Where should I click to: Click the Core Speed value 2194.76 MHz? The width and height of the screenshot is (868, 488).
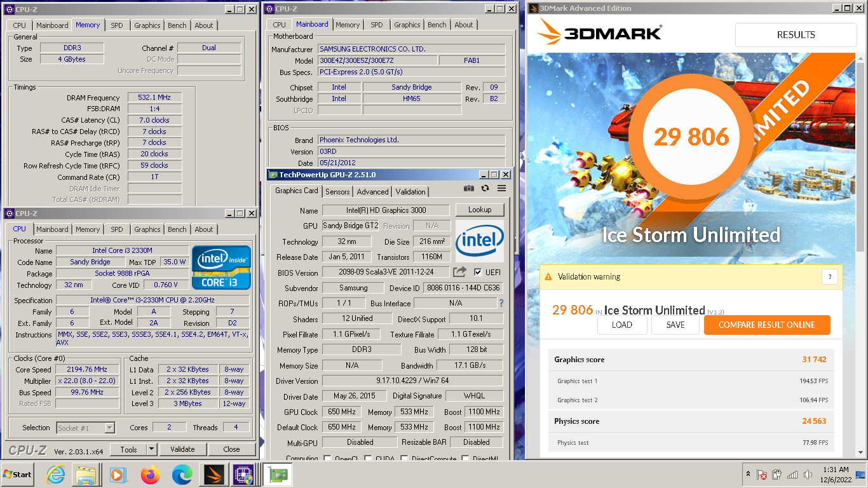[87, 369]
